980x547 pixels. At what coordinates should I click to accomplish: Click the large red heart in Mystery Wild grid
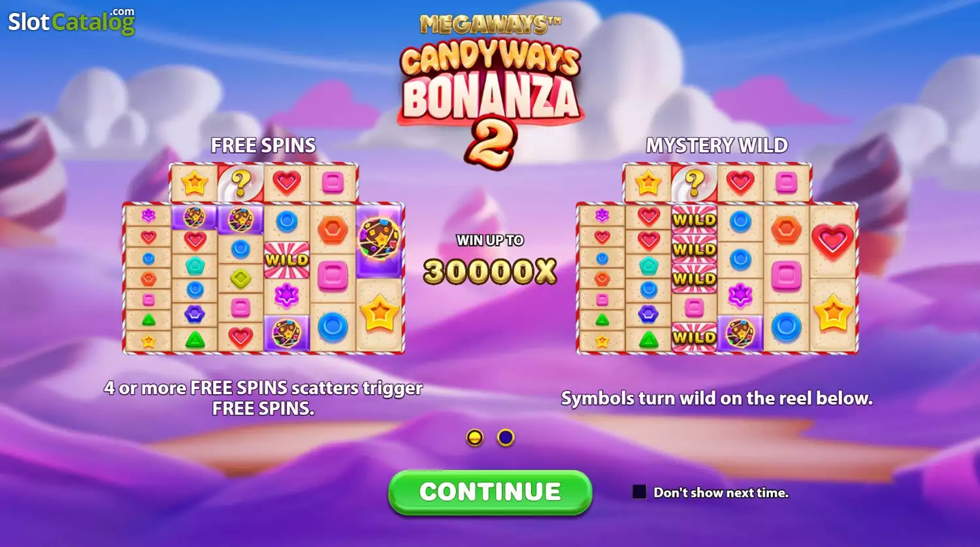[x=833, y=240]
